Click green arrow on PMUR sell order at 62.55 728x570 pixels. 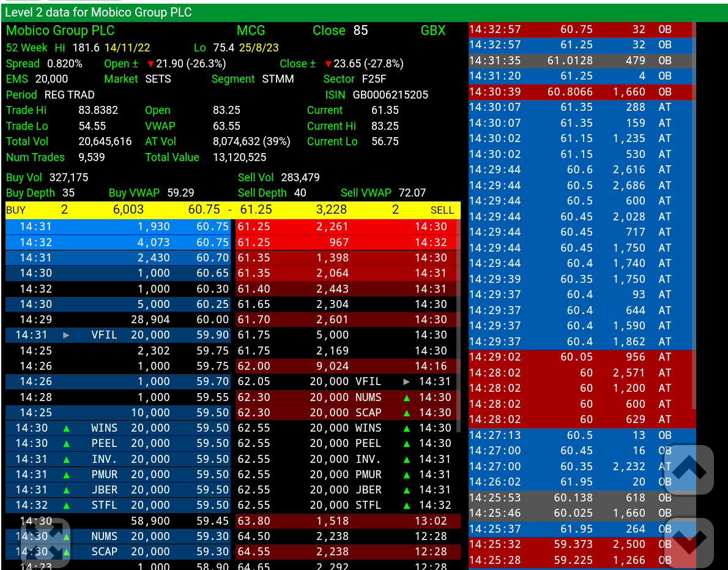tap(407, 474)
